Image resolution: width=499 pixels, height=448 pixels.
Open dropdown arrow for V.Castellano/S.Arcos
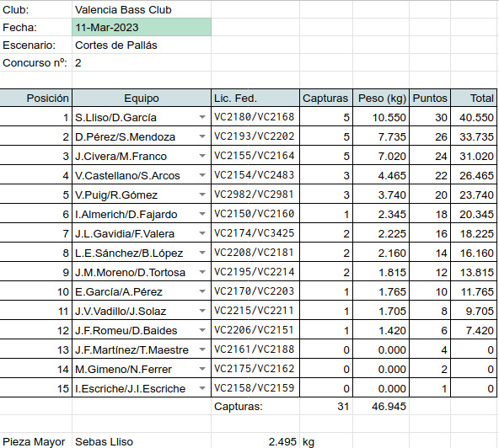click(x=202, y=175)
